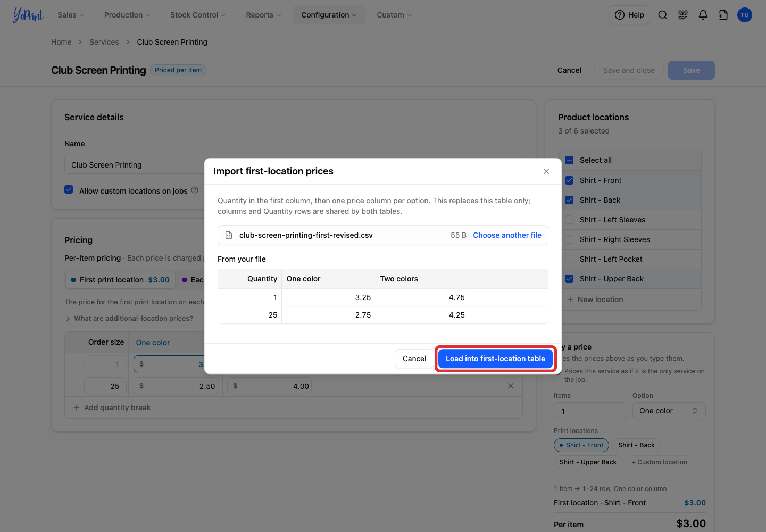766x532 pixels.
Task: Click Load into first-location table
Action: click(495, 359)
